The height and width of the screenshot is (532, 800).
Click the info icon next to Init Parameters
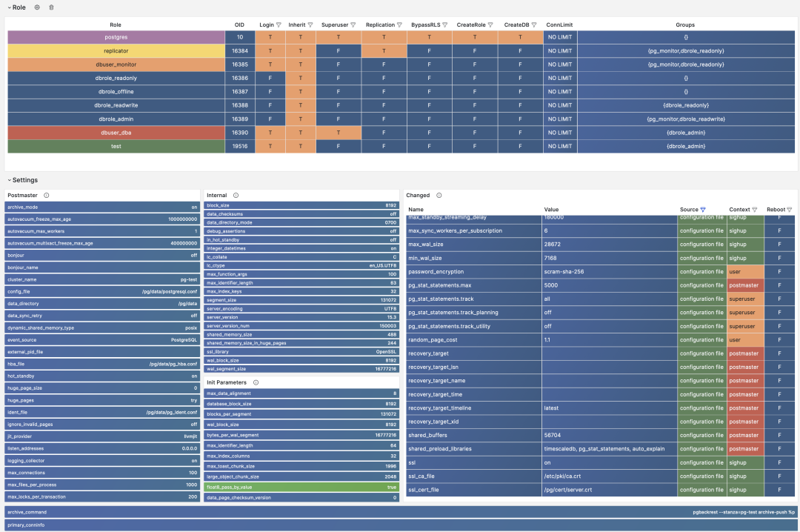(x=256, y=382)
